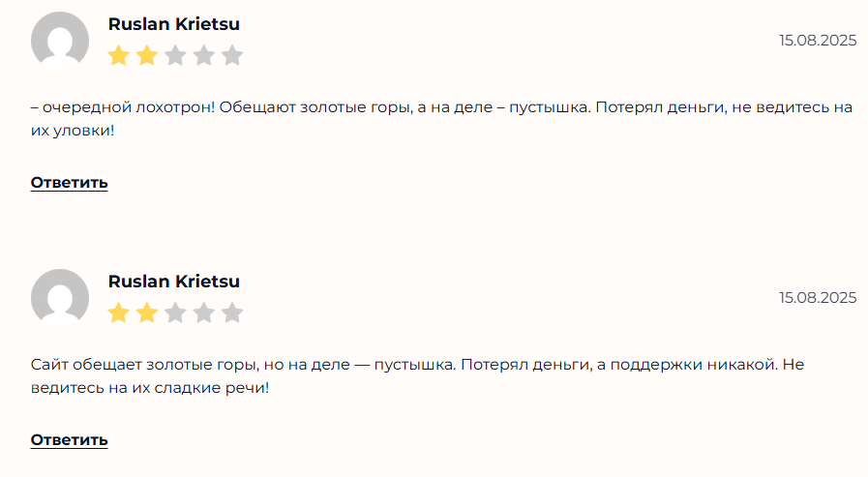Click third gray star in first review
This screenshot has height=477, width=868.
coord(175,55)
